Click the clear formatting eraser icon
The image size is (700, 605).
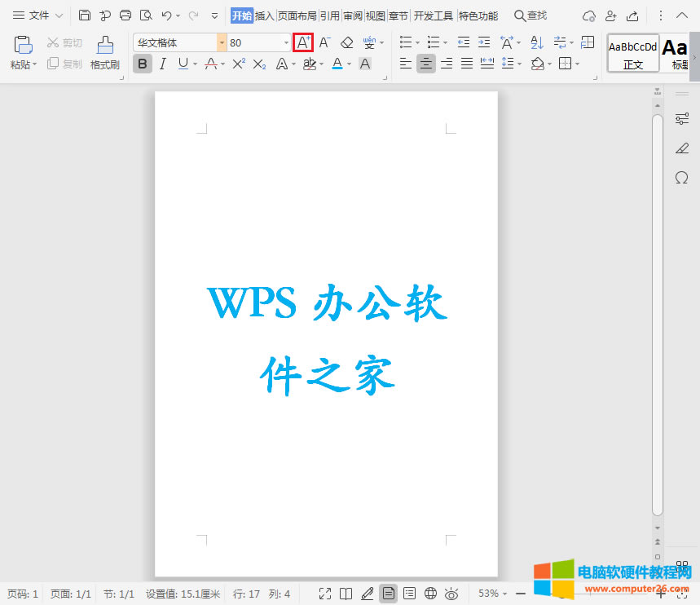347,42
